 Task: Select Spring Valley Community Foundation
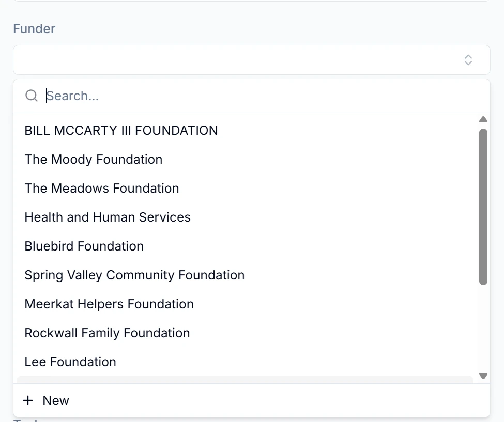[x=134, y=275]
